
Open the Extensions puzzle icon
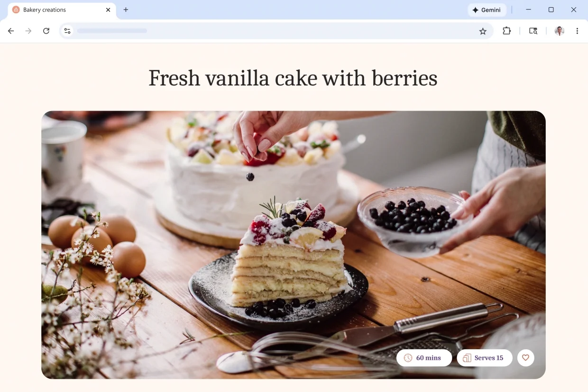[507, 31]
